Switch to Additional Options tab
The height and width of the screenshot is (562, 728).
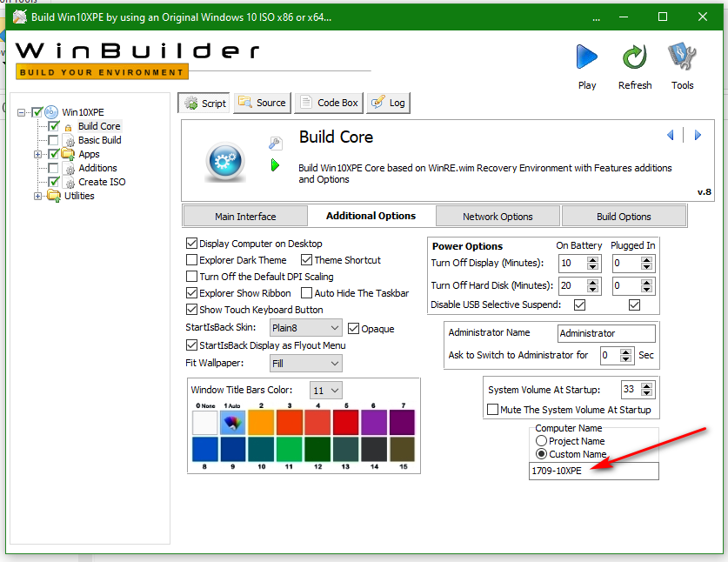coord(371,216)
